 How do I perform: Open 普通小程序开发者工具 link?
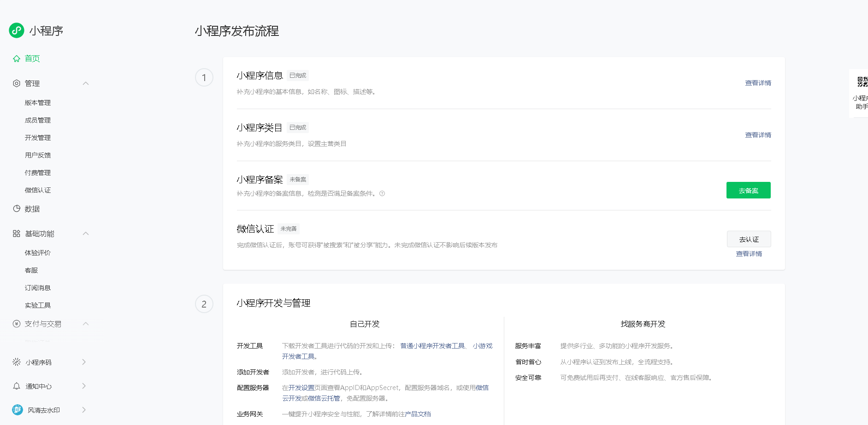tap(432, 346)
